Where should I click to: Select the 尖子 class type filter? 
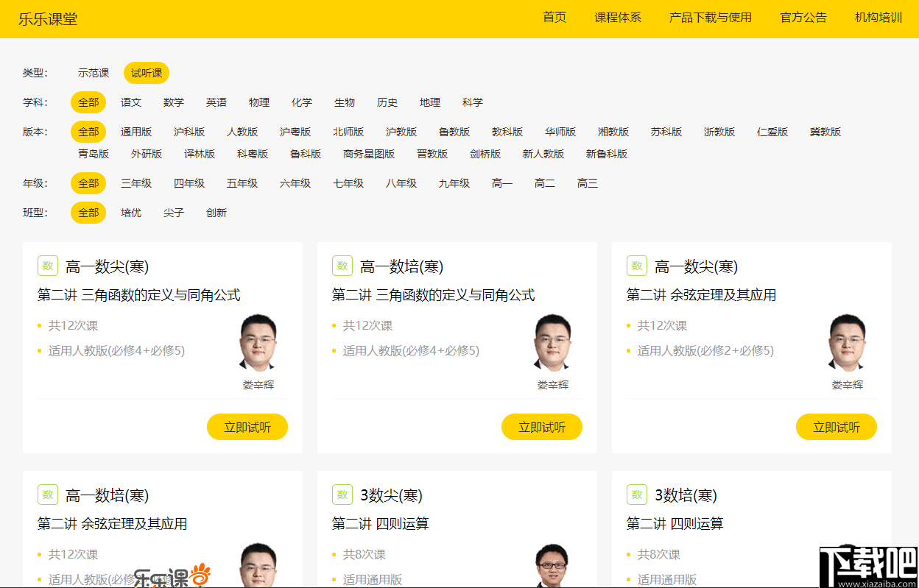(174, 213)
